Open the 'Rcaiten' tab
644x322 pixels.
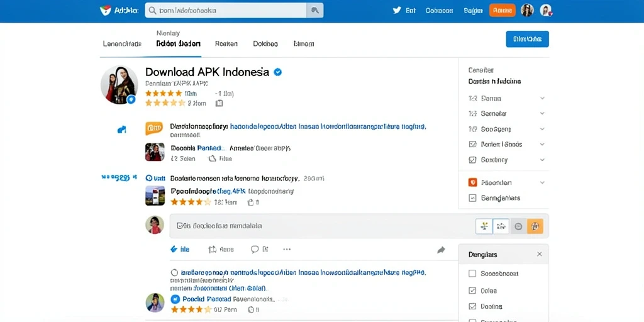point(226,44)
